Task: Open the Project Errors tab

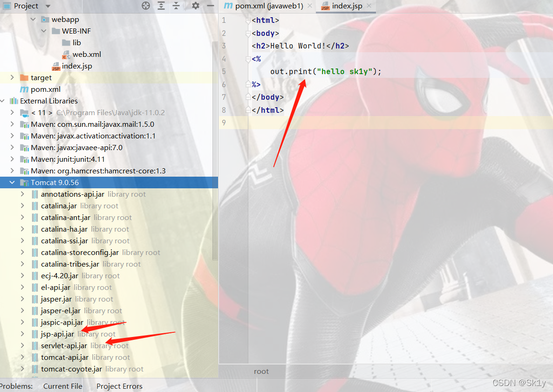Action: click(120, 386)
